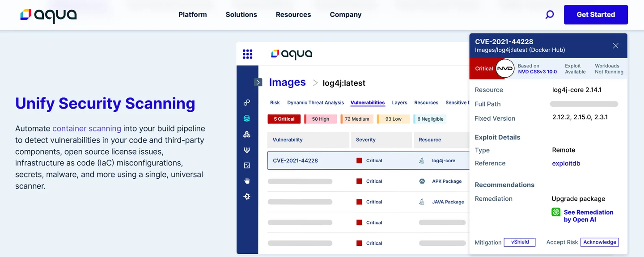
Task: Open See Remediation by Open AI
Action: tap(589, 216)
